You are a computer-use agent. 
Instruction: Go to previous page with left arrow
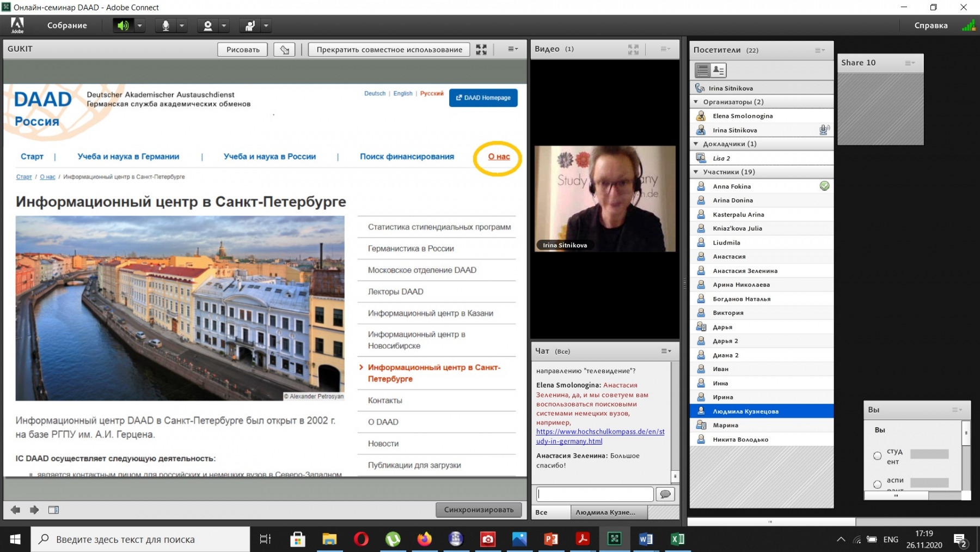point(15,509)
